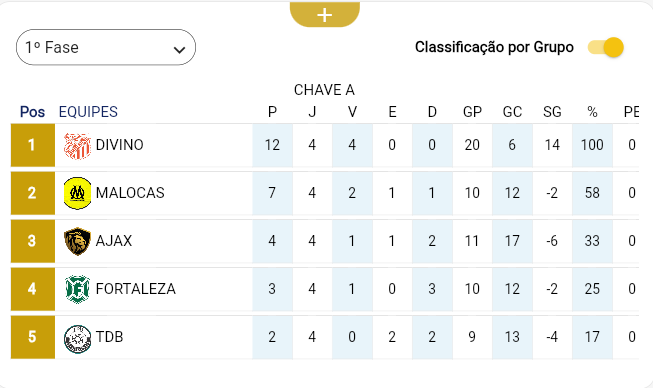Image resolution: width=653 pixels, height=388 pixels.
Task: Click the DIVINO team crest icon
Action: 77,146
